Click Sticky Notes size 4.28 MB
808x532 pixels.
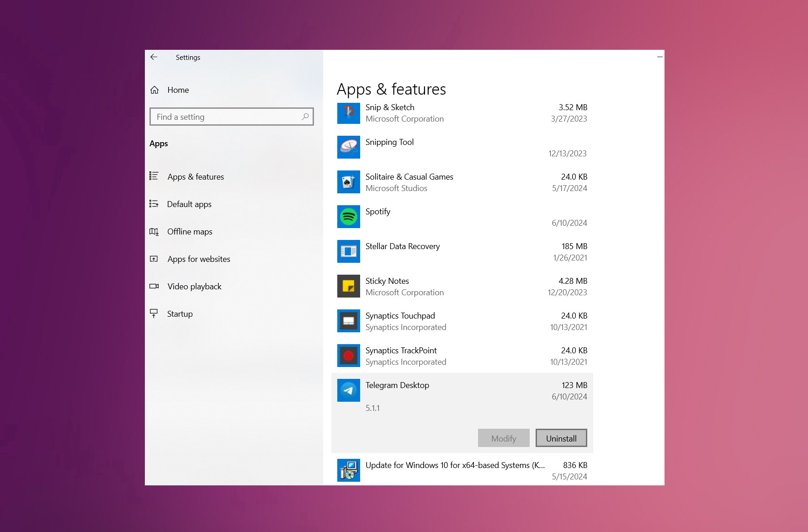point(573,281)
